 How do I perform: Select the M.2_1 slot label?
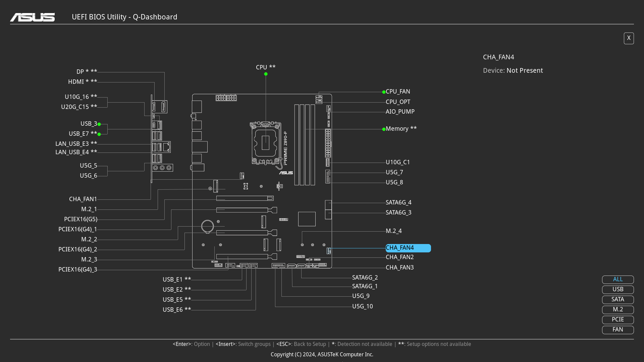(x=89, y=209)
